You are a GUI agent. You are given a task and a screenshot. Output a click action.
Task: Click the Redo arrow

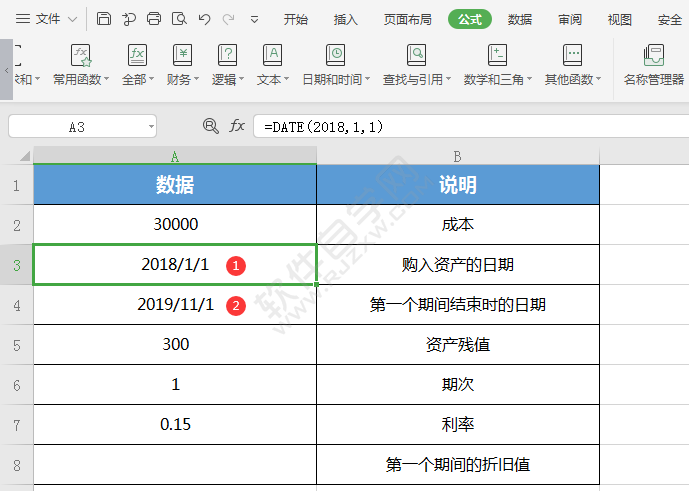pyautogui.click(x=228, y=19)
